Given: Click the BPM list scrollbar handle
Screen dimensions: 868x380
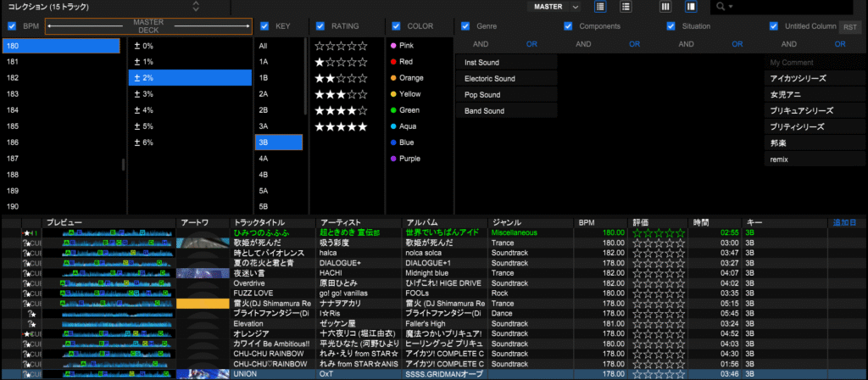Looking at the screenshot, I should 124,165.
